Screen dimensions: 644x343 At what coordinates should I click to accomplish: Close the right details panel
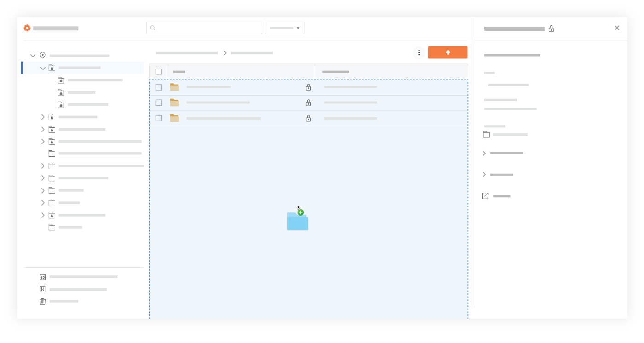tap(617, 28)
